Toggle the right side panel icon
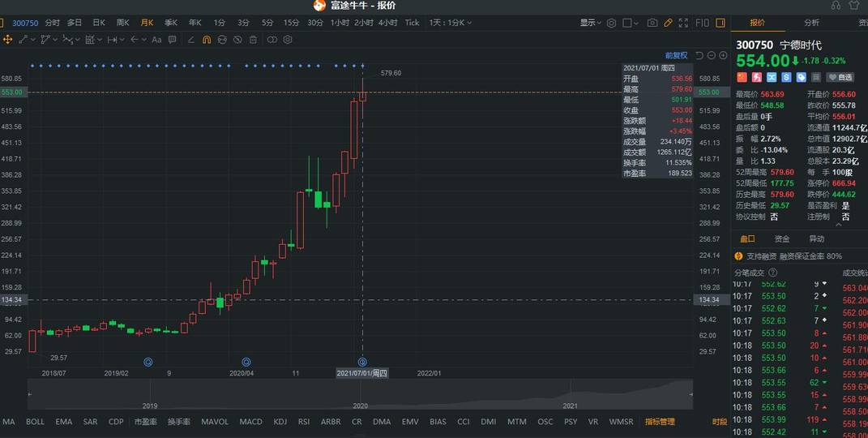Screen dimensions: 868x438 (x=720, y=23)
